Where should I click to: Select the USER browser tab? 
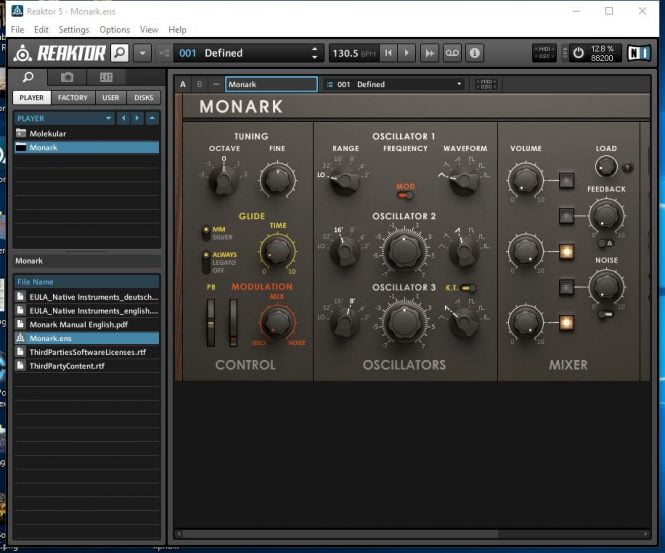pos(111,98)
